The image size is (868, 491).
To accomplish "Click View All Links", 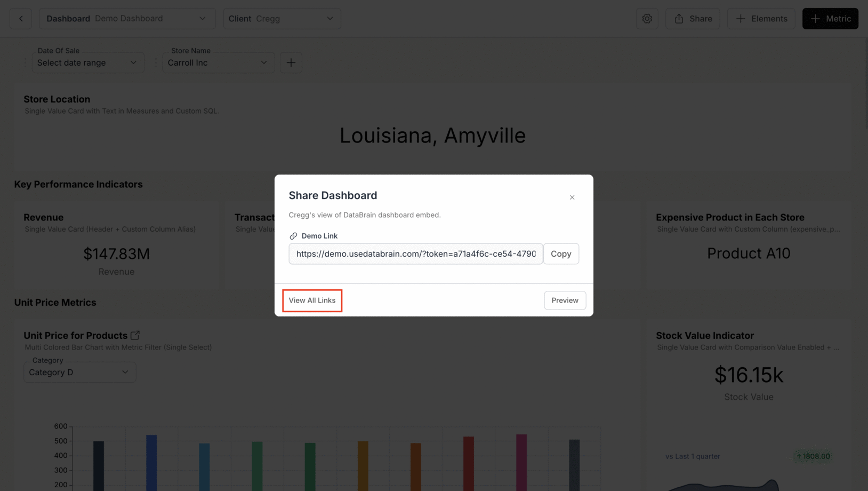I will pyautogui.click(x=312, y=300).
